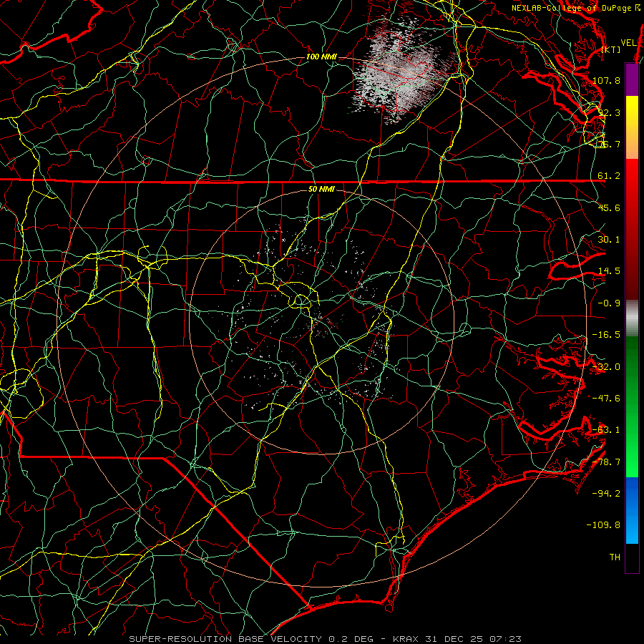Click the -109.8 value on velocity scale
This screenshot has height=644, width=644.
point(604,525)
